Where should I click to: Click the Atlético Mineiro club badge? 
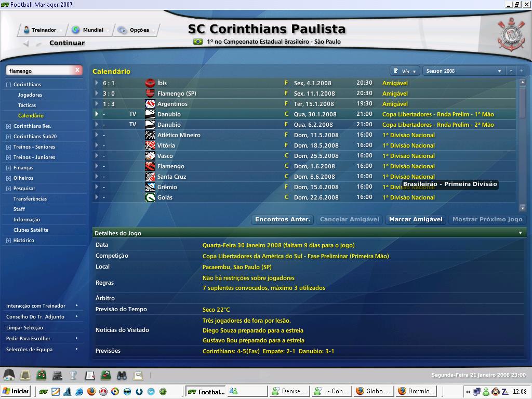tap(150, 135)
